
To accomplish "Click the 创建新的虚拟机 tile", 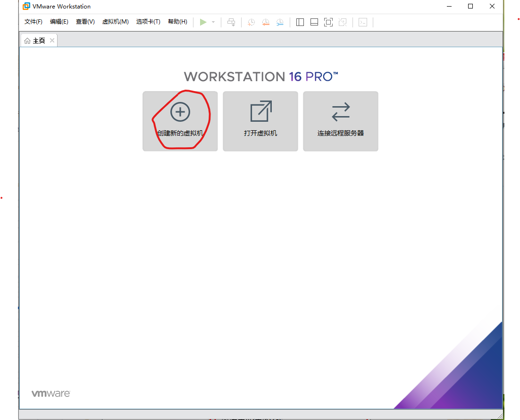I will click(x=180, y=121).
